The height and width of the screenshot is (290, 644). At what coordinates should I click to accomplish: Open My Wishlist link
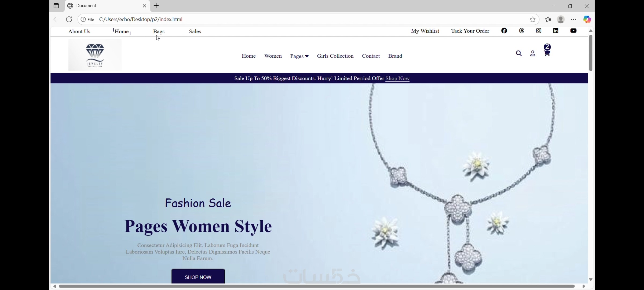(x=425, y=31)
